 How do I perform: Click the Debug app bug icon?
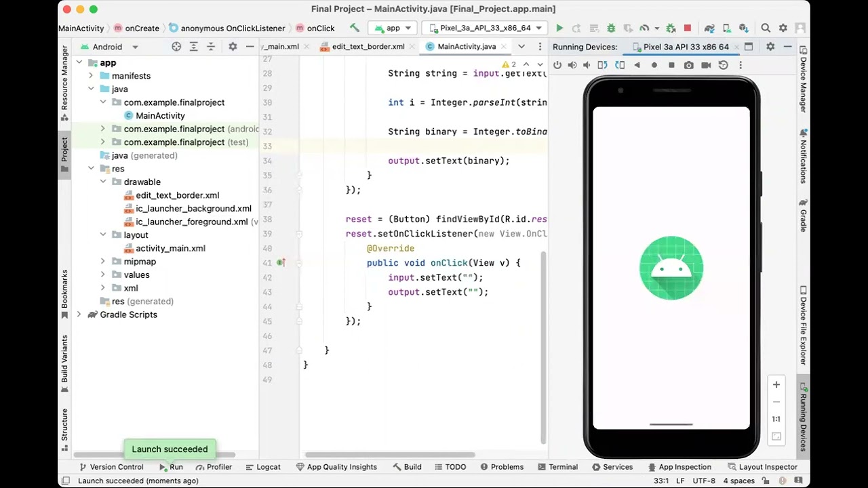[611, 28]
